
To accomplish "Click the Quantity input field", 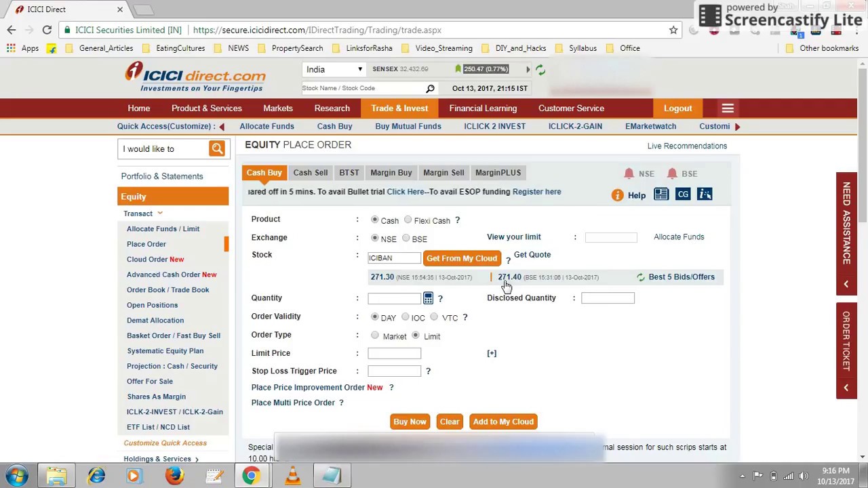I will pos(394,298).
